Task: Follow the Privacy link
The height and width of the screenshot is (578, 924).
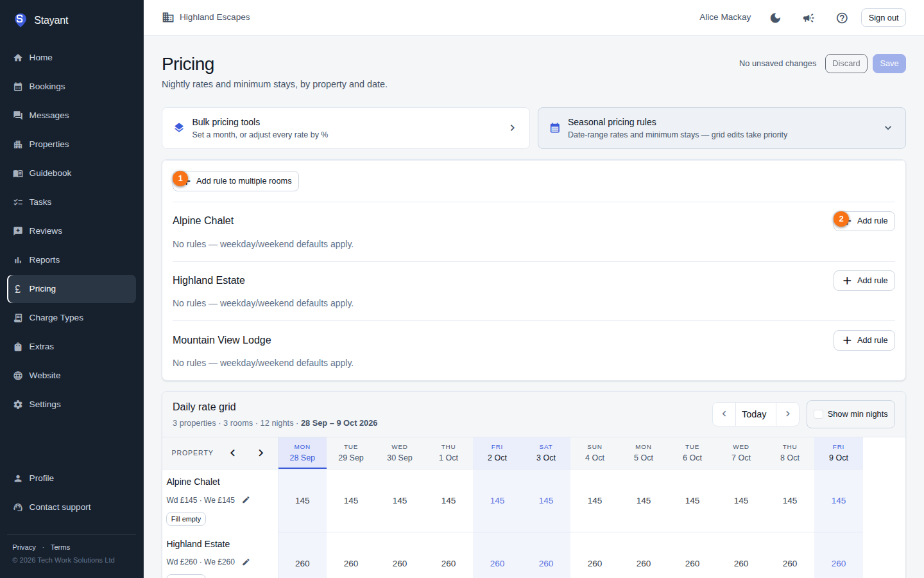Action: tap(24, 547)
